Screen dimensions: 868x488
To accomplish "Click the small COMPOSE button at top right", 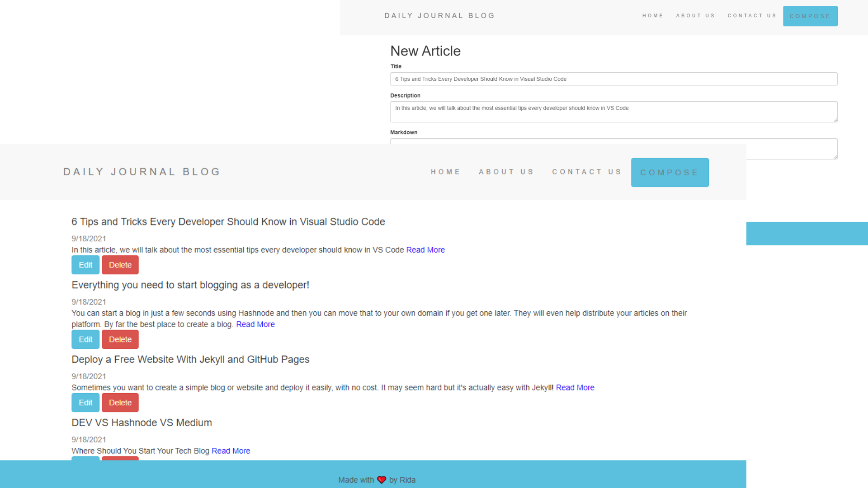I will point(810,16).
